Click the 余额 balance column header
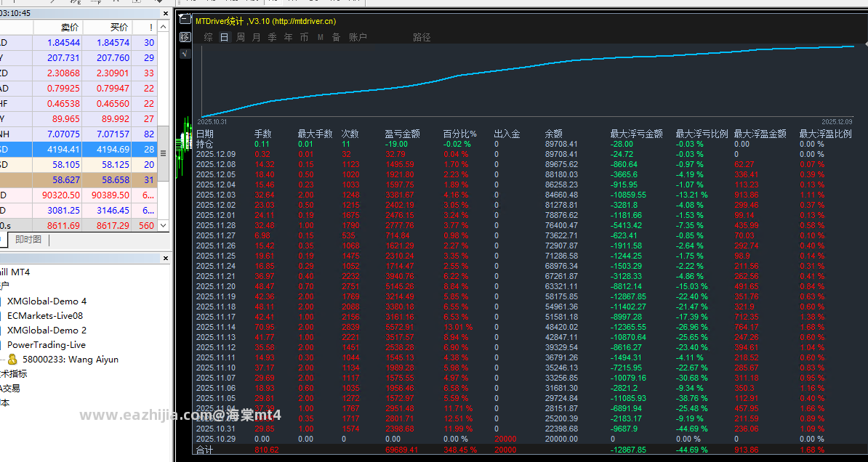This screenshot has height=462, width=868. point(553,134)
